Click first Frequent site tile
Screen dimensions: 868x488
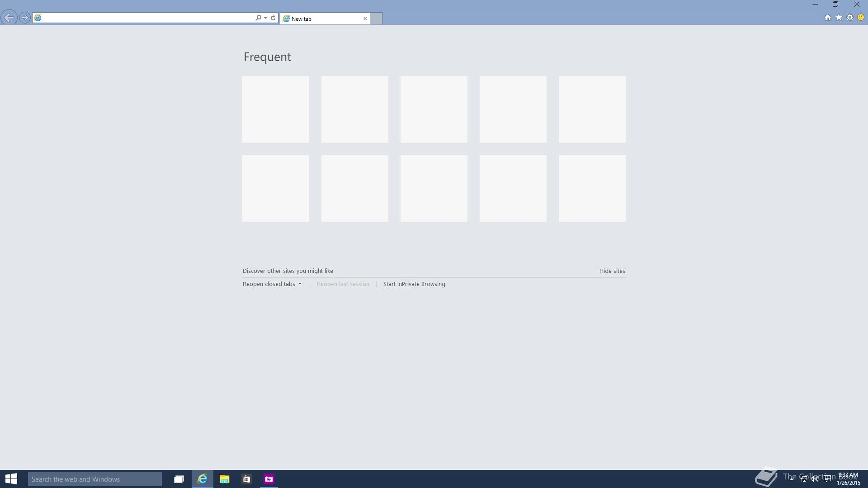pyautogui.click(x=276, y=109)
